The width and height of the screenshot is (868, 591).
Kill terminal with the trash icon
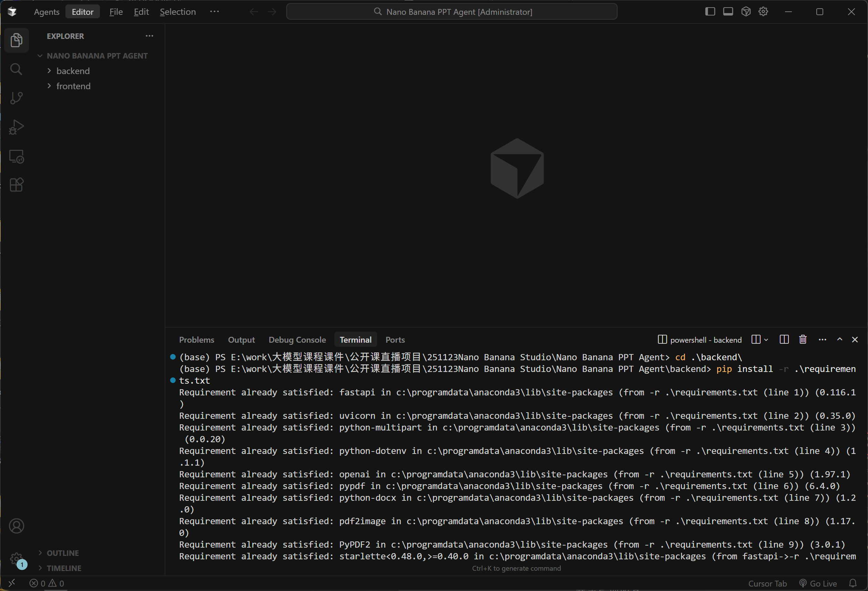click(803, 339)
